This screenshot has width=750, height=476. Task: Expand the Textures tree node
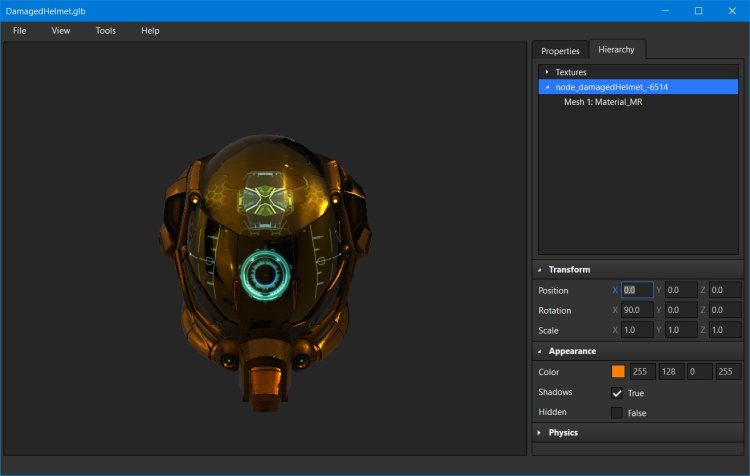click(547, 72)
